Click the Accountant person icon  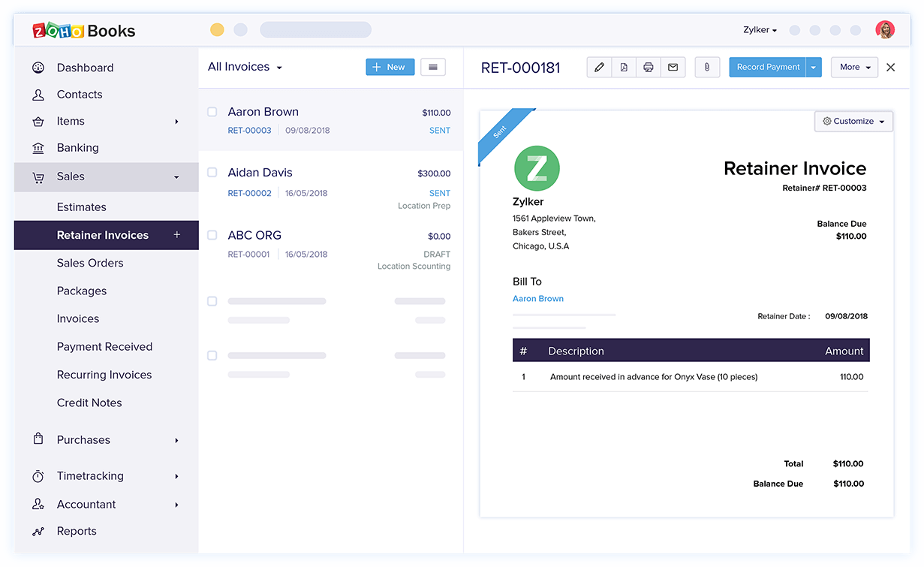38,505
